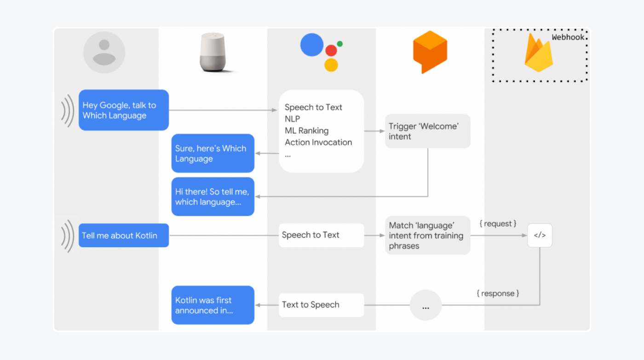Click the sound wave icon beside 'Hey Google' bubble
The image size is (644, 360).
click(68, 110)
